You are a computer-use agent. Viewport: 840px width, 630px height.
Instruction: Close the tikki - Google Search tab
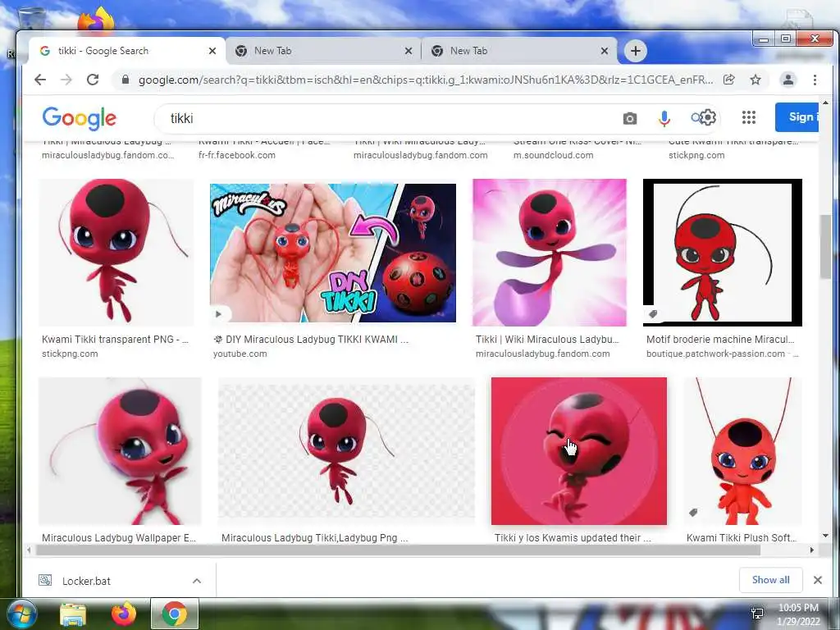(x=212, y=51)
